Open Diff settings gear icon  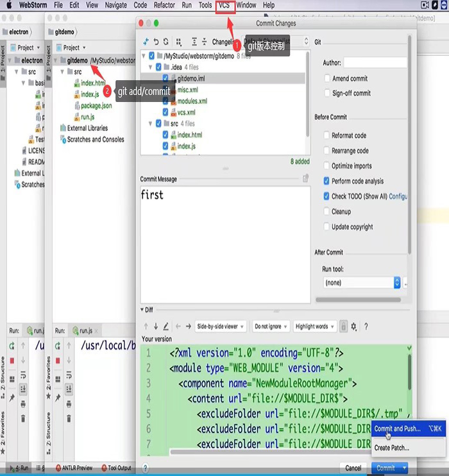[353, 327]
